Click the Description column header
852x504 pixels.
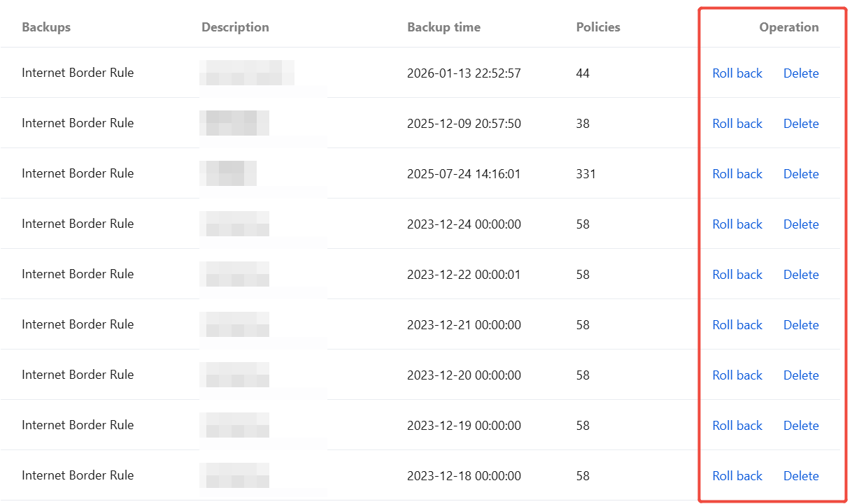click(x=235, y=27)
